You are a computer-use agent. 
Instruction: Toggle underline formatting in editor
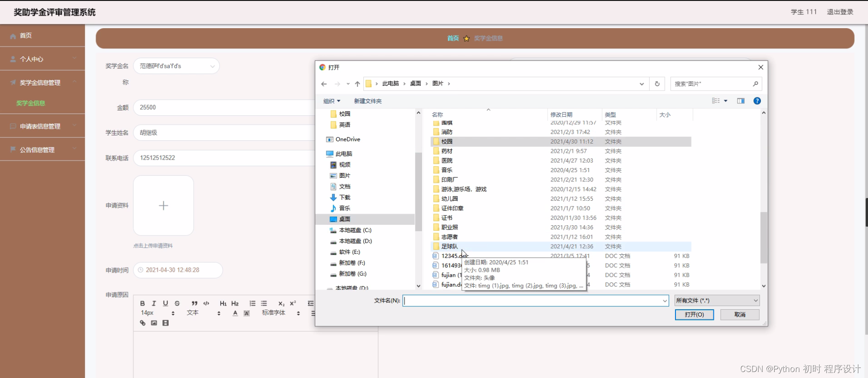(165, 303)
